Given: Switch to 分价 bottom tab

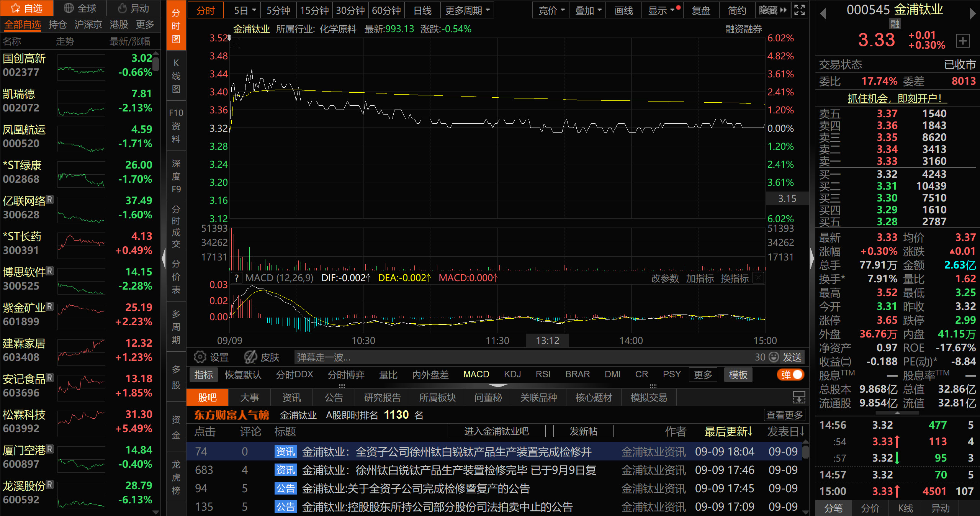Looking at the screenshot, I should click(x=870, y=508).
